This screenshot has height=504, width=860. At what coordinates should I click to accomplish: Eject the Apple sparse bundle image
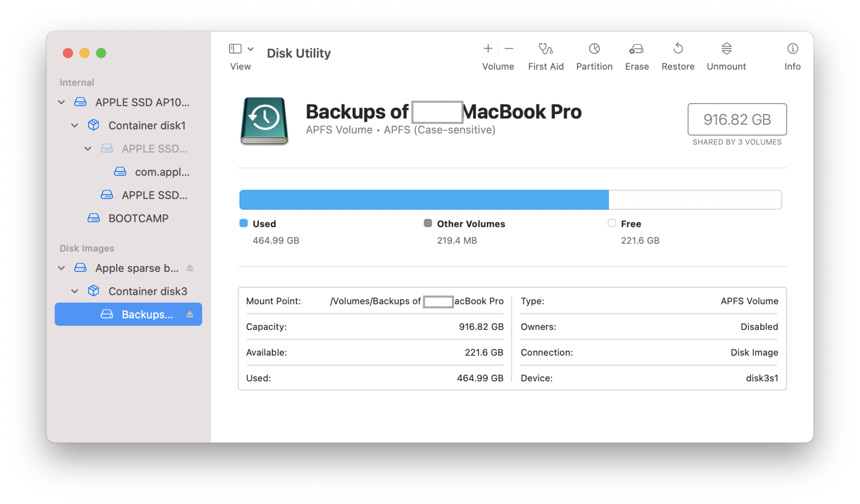[x=190, y=268]
